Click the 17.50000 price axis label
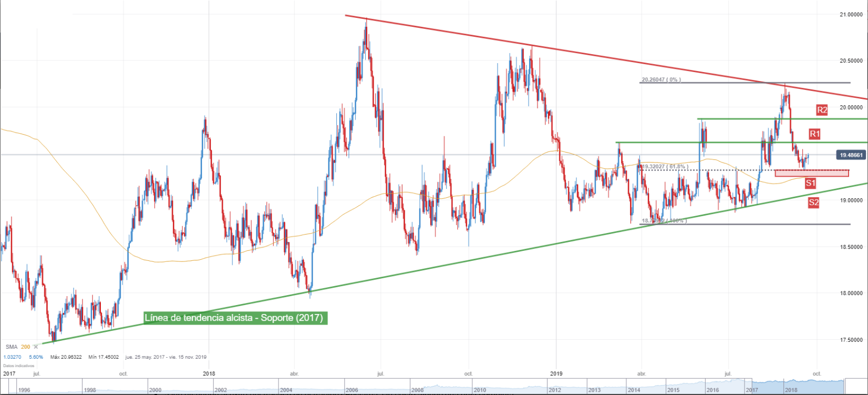Viewport: 868px width, 395px height. 851,339
